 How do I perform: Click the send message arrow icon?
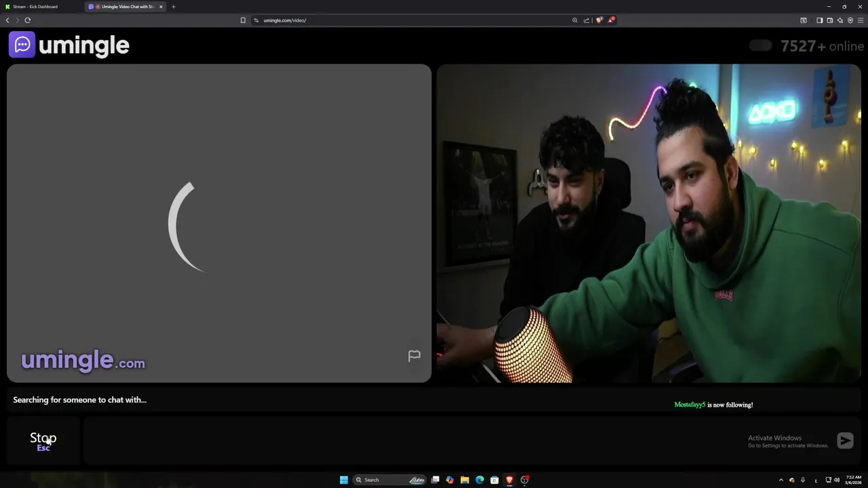tap(845, 441)
